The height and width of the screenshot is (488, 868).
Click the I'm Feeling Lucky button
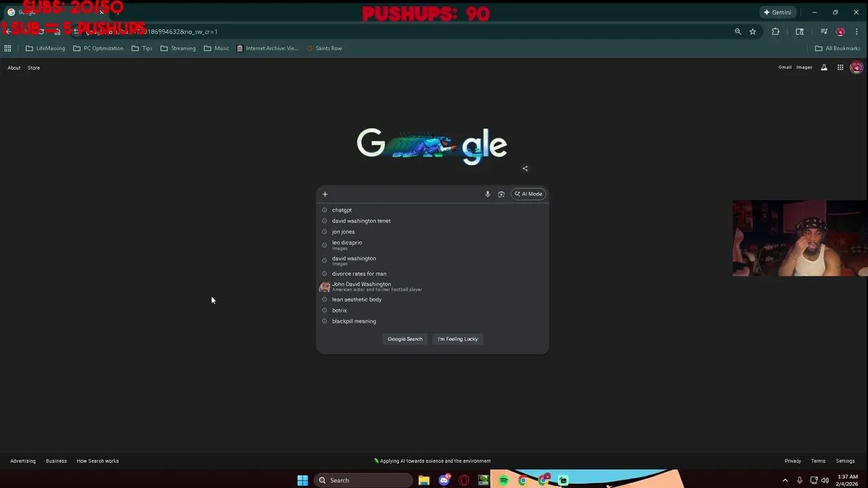[x=458, y=339]
